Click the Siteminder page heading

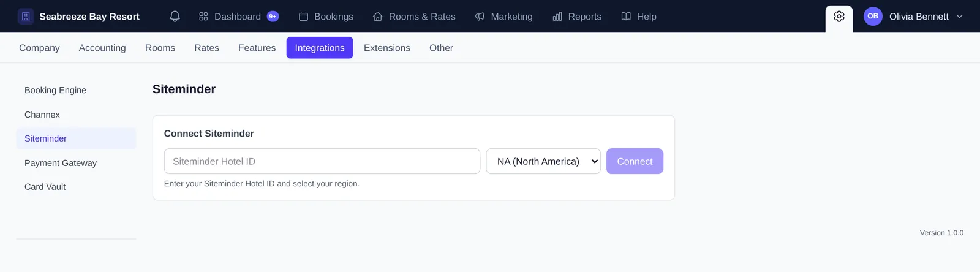coord(184,89)
